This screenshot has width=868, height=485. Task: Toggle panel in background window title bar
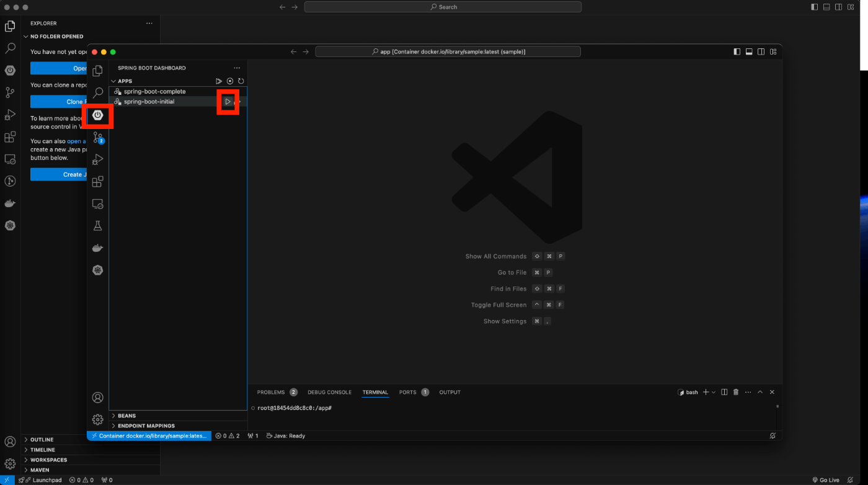coord(826,7)
